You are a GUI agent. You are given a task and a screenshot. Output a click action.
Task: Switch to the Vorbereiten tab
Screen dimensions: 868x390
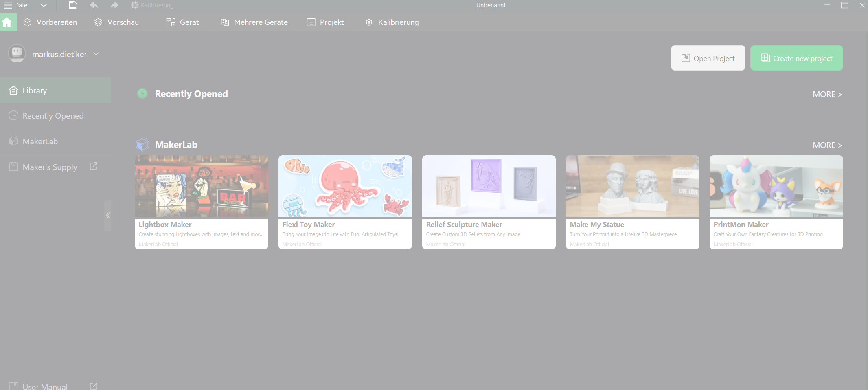[x=50, y=22]
